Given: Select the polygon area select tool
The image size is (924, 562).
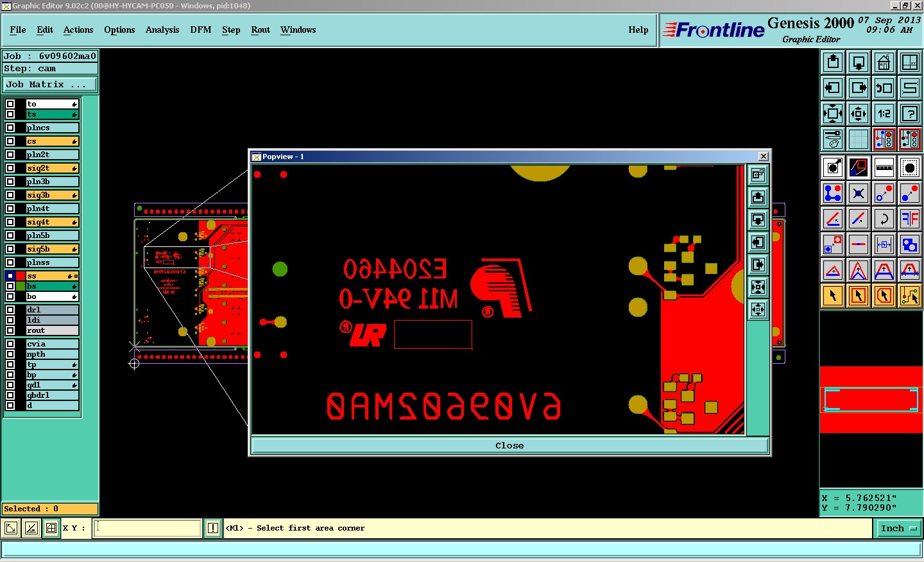Looking at the screenshot, I should 884,296.
